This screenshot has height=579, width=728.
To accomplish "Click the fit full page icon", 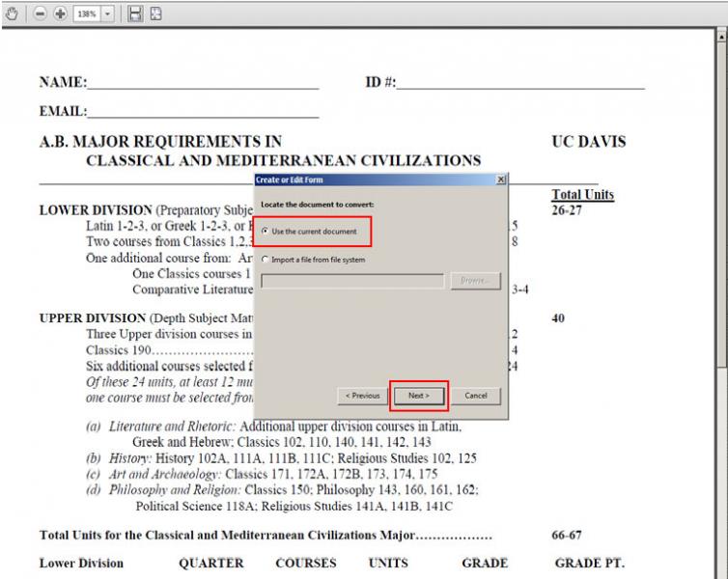I will point(155,14).
